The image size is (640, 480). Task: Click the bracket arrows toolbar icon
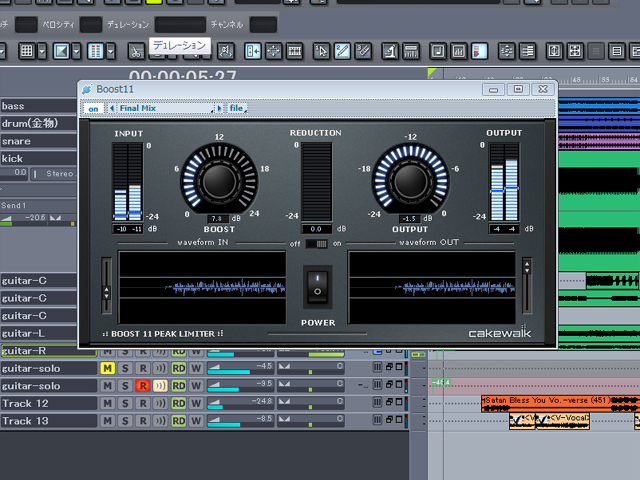point(226,51)
